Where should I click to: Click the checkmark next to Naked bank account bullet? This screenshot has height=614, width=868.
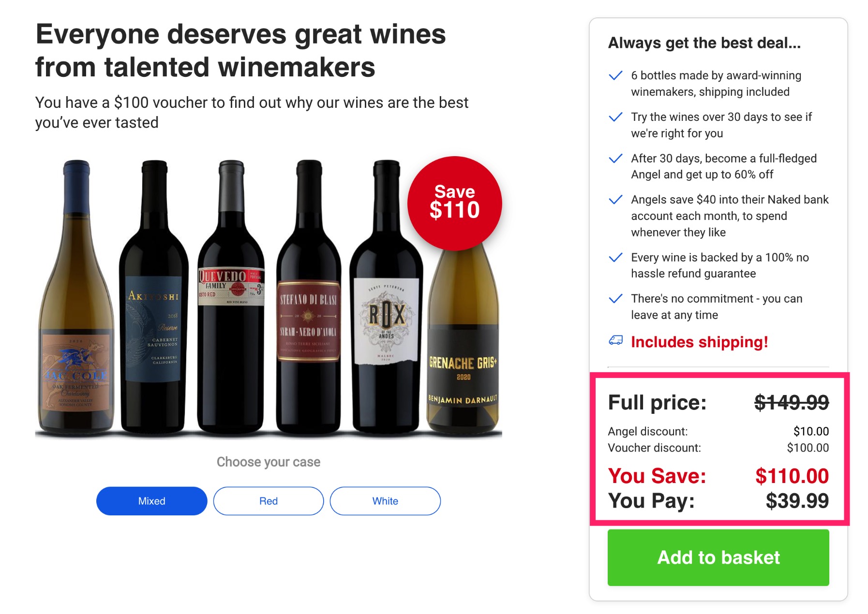615,199
